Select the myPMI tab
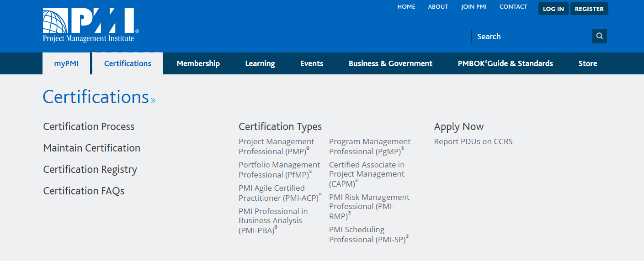The image size is (644, 261). click(x=66, y=63)
